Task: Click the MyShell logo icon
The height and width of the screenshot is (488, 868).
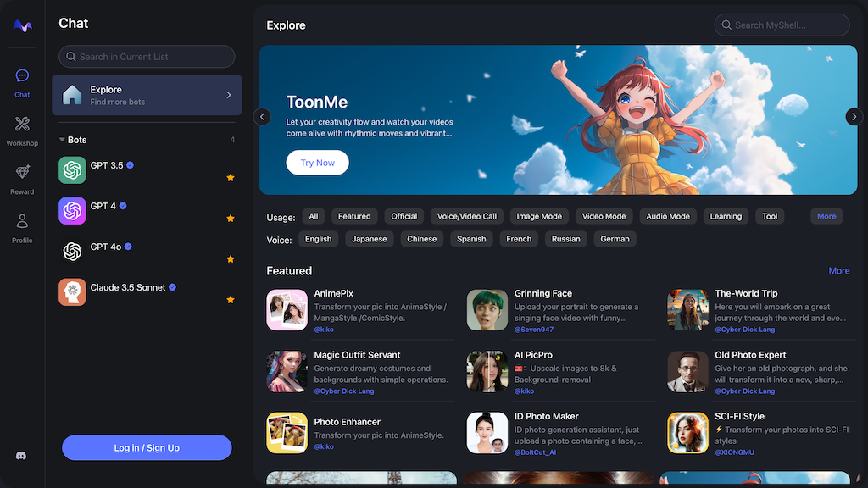Action: click(x=22, y=26)
